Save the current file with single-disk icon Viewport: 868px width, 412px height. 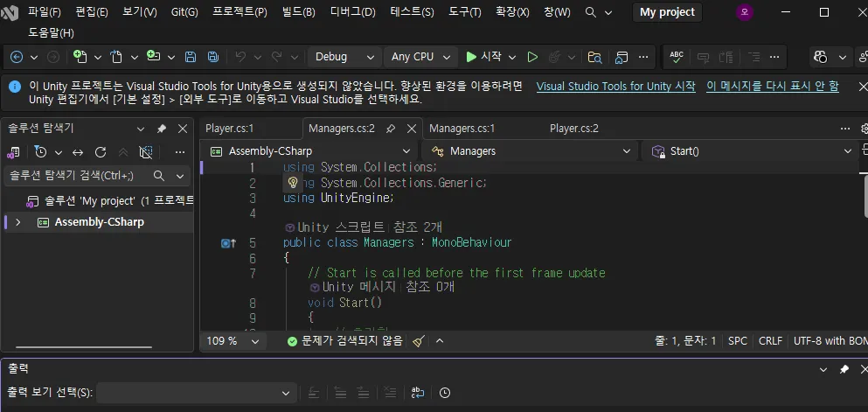click(191, 57)
